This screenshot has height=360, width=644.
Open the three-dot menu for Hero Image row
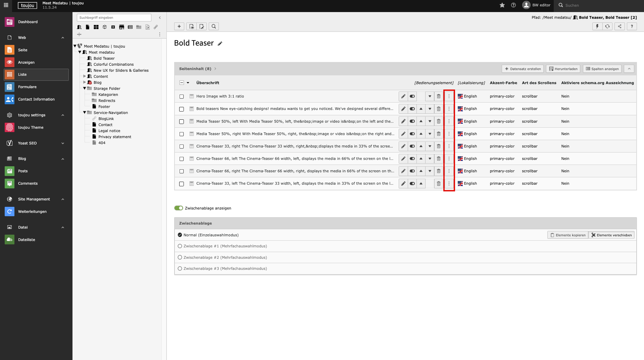(x=449, y=96)
